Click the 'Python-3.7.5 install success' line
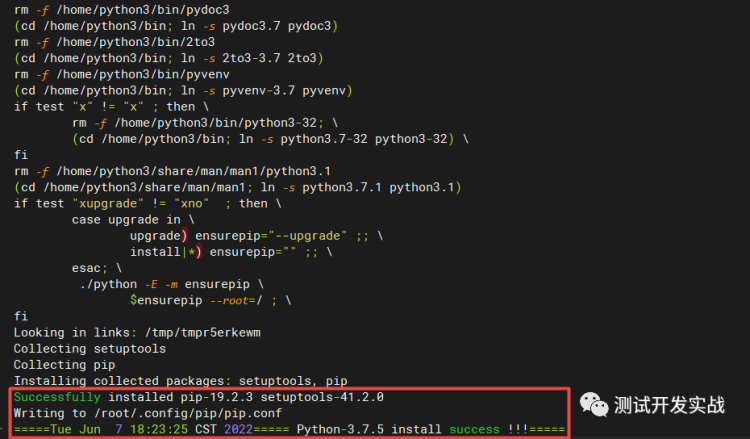Image resolution: width=750 pixels, height=439 pixels. pyautogui.click(x=289, y=429)
